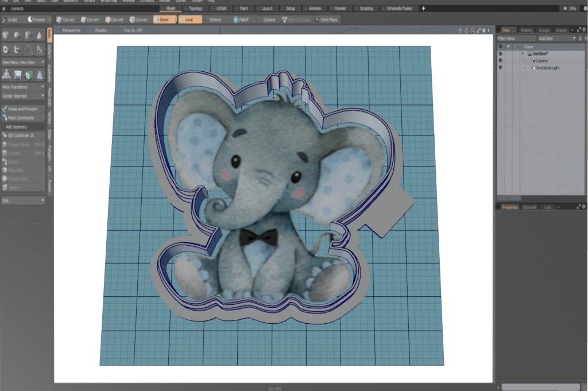This screenshot has width=588, height=391.
Task: Pick the Cylinder primitive tool
Action: coord(28,36)
